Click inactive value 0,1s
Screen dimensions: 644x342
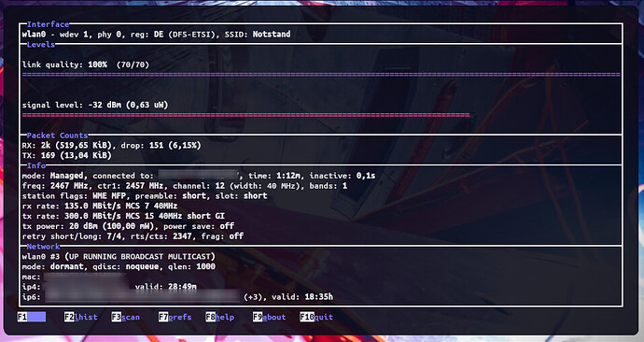click(366, 176)
